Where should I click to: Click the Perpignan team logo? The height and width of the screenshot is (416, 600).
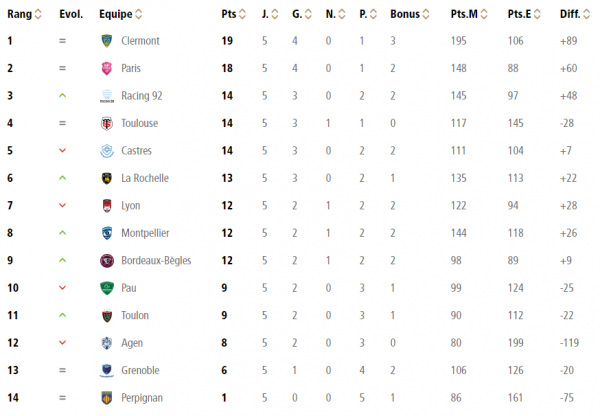(107, 397)
